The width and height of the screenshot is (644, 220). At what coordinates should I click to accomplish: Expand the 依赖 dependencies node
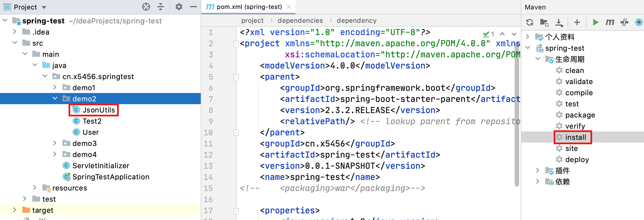[x=538, y=181]
